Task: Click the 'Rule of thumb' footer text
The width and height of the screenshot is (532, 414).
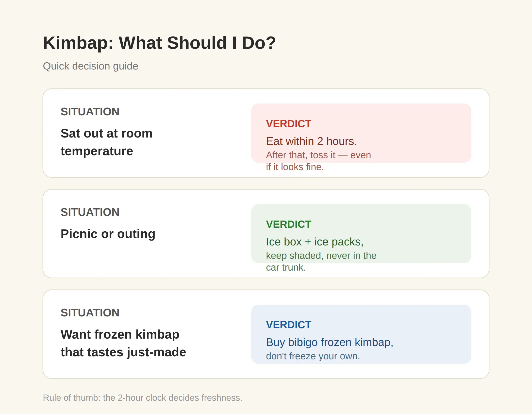Action: click(x=143, y=398)
